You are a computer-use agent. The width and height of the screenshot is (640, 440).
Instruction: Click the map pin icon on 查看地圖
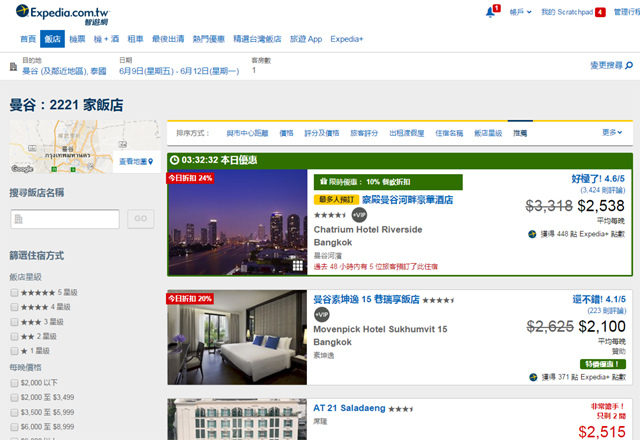point(151,162)
